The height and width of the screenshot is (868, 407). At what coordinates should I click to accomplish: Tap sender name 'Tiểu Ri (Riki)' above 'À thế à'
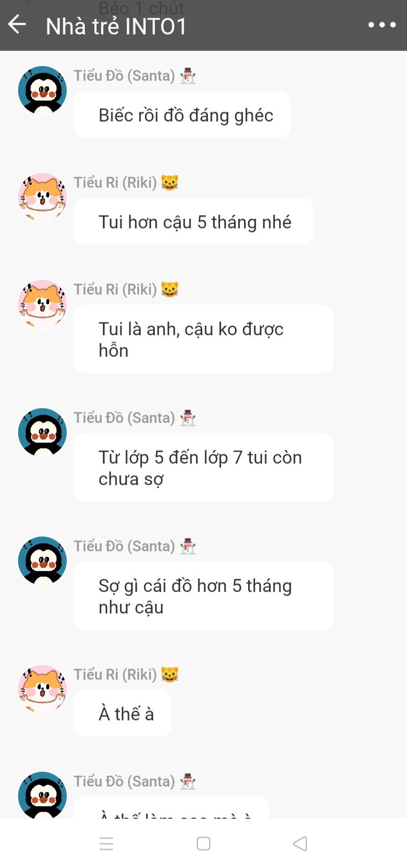click(115, 675)
